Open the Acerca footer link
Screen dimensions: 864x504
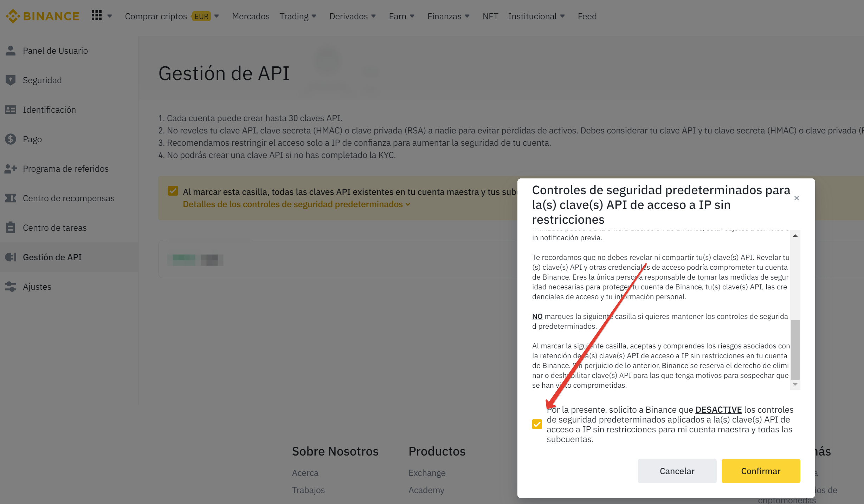(x=305, y=473)
